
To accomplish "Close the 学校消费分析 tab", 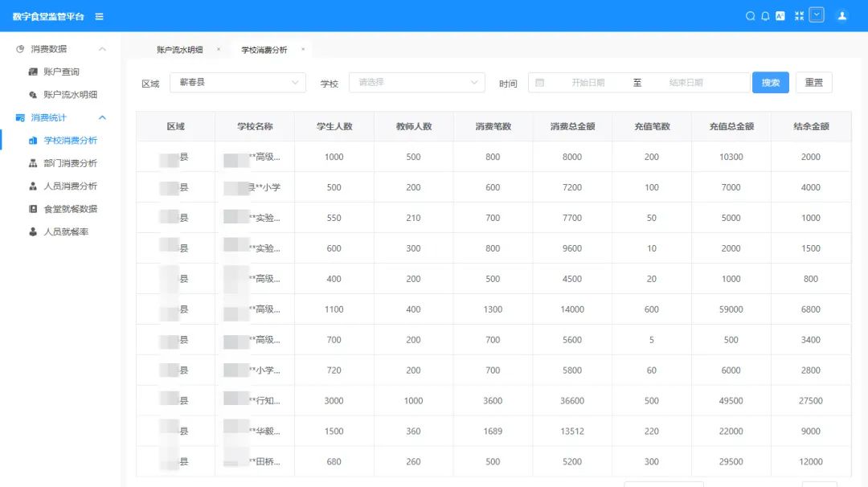I will coord(303,49).
